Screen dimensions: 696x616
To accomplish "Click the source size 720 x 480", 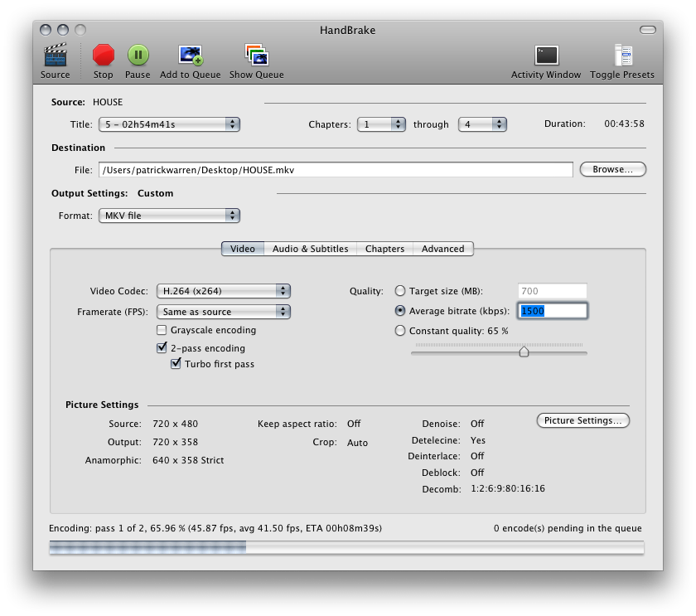I will 176,424.
